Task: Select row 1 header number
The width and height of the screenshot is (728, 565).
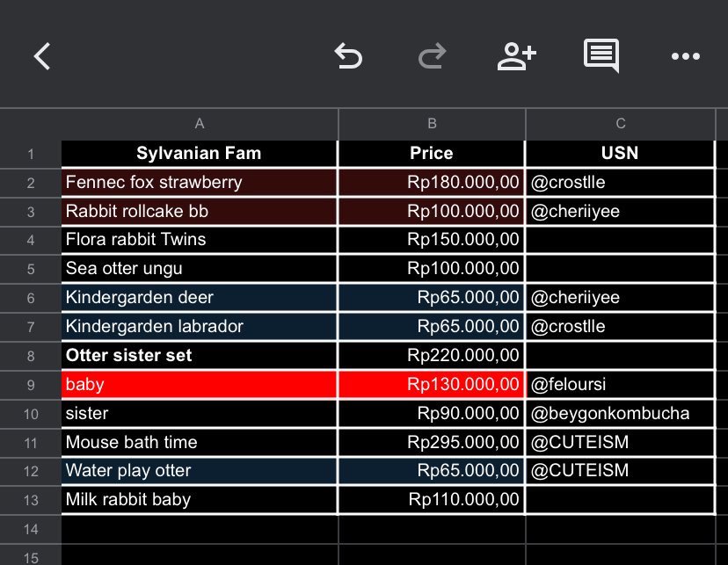Action: [x=31, y=154]
